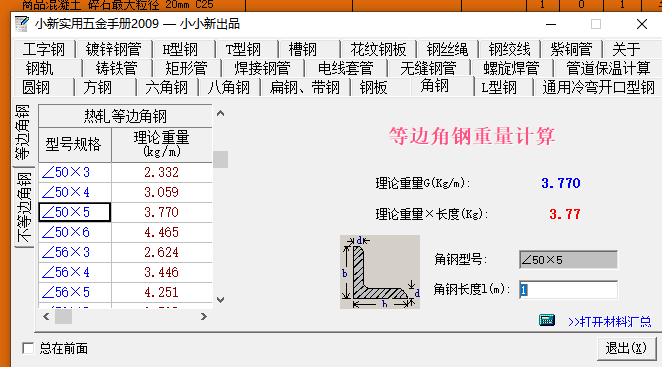Click the 退出(X) exit button
Viewport: 662px width, 367px height.
click(x=627, y=348)
